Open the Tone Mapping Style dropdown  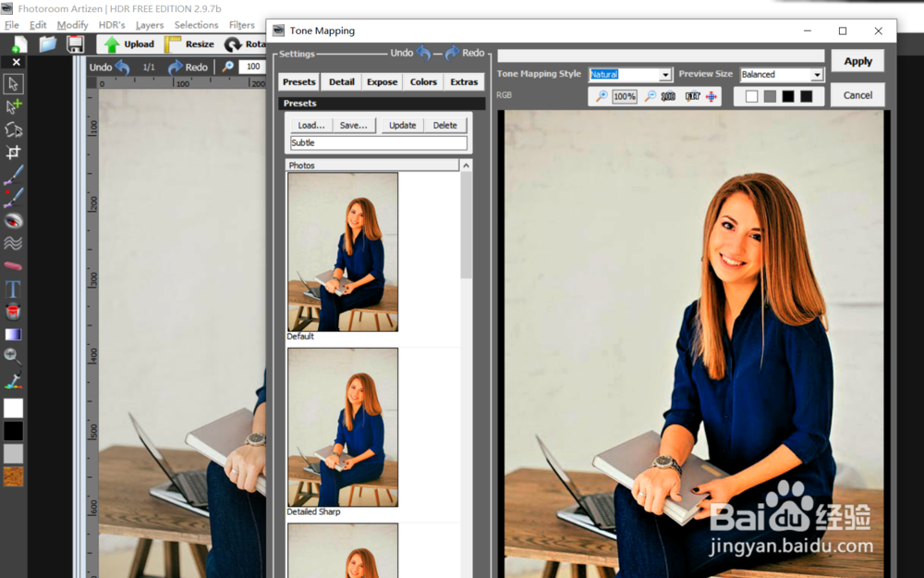click(665, 75)
